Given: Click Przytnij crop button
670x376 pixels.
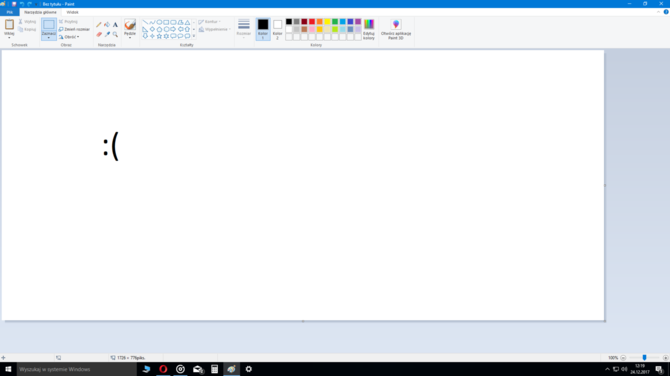Looking at the screenshot, I should point(68,21).
